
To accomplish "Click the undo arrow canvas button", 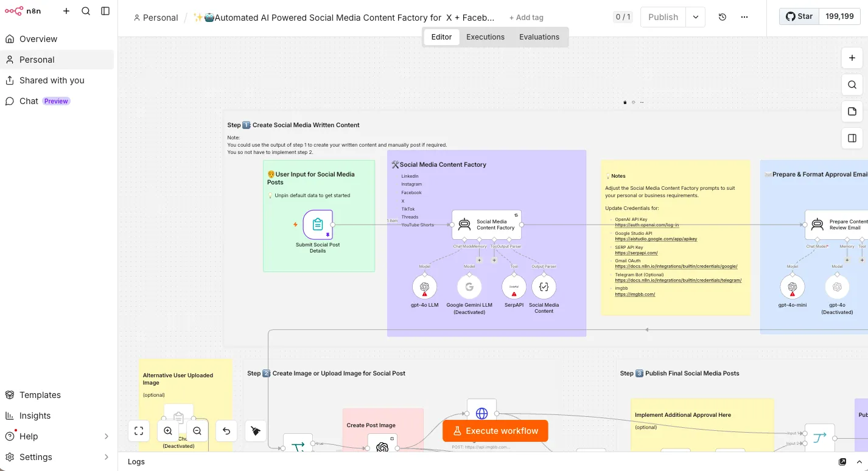I will (226, 431).
